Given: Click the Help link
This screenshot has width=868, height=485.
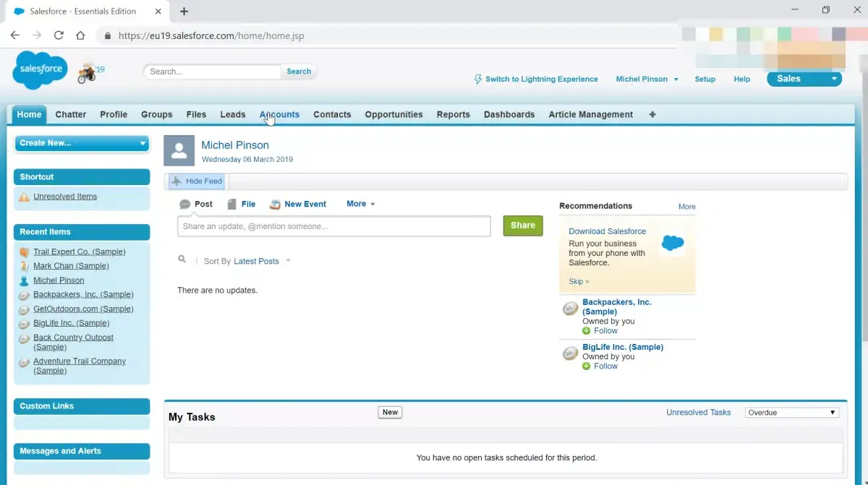Looking at the screenshot, I should [742, 79].
